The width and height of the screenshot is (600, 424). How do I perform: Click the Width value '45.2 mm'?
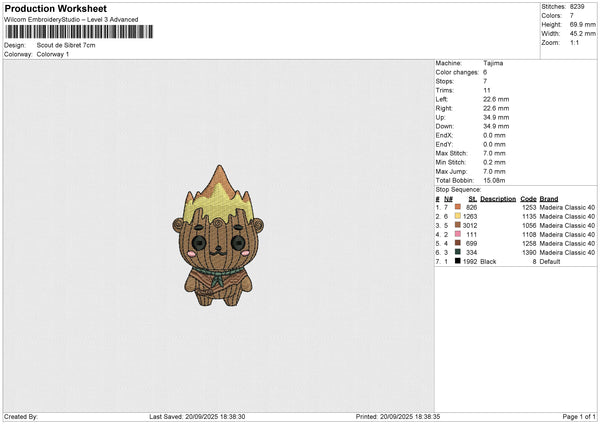pos(583,34)
